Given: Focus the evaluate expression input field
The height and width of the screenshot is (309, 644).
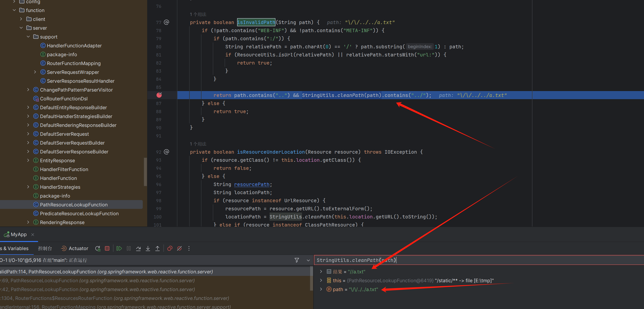Looking at the screenshot, I should (x=479, y=260).
